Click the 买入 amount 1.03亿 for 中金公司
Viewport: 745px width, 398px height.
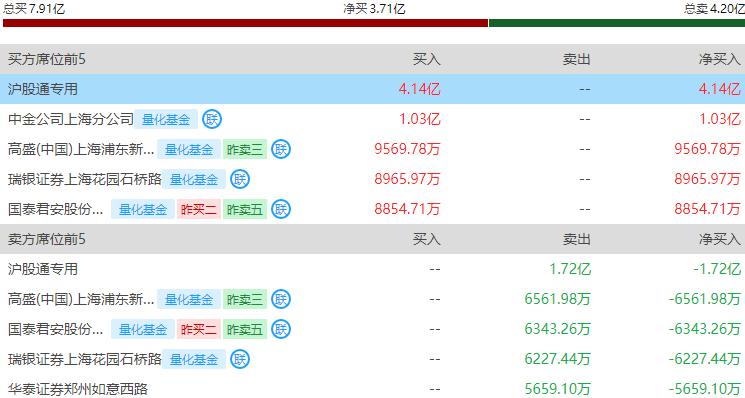click(420, 119)
